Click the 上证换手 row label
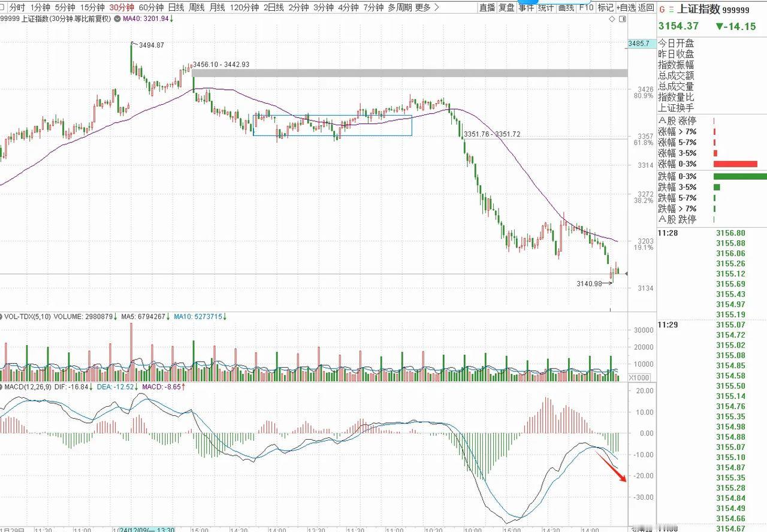767x532 pixels. 676,108
